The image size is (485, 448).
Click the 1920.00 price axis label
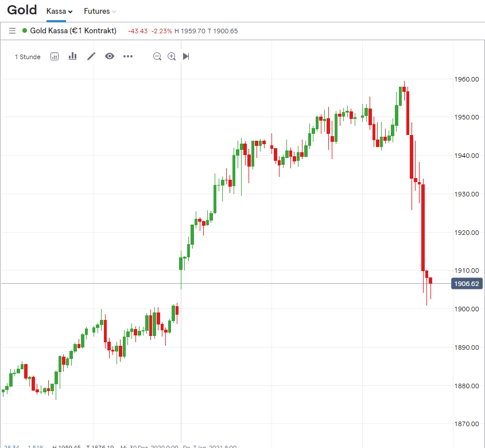467,233
